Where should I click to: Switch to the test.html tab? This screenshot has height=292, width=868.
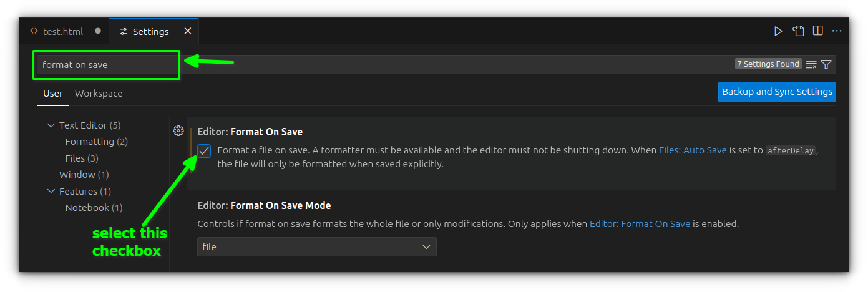coord(62,31)
